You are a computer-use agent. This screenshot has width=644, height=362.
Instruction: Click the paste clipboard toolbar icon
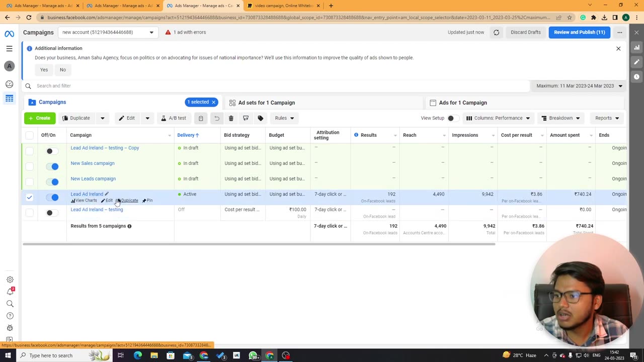201,118
